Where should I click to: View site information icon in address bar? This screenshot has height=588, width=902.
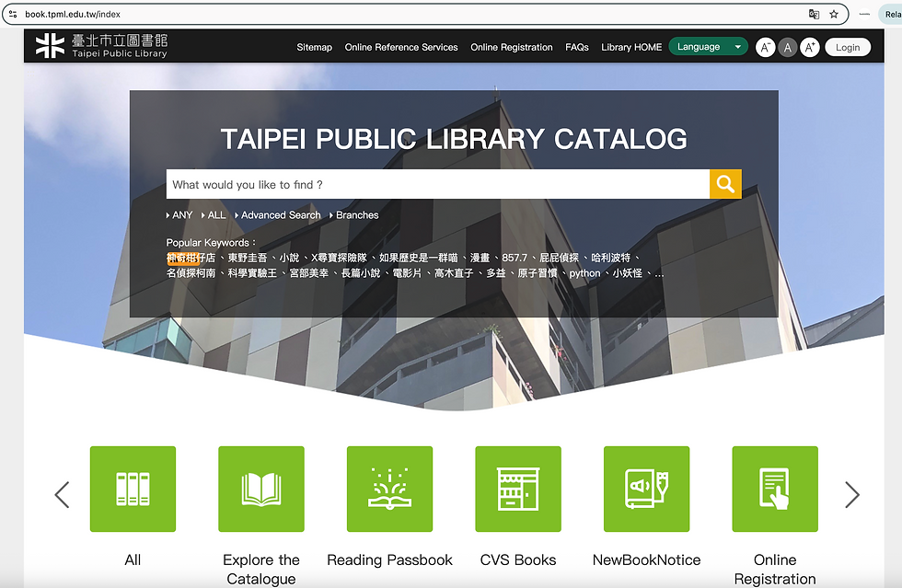(13, 15)
